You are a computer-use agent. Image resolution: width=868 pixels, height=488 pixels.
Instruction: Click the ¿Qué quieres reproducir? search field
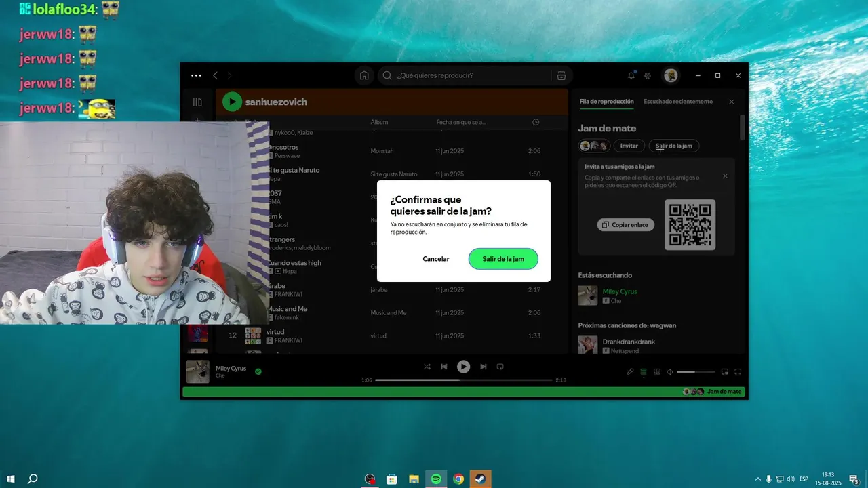(x=475, y=75)
